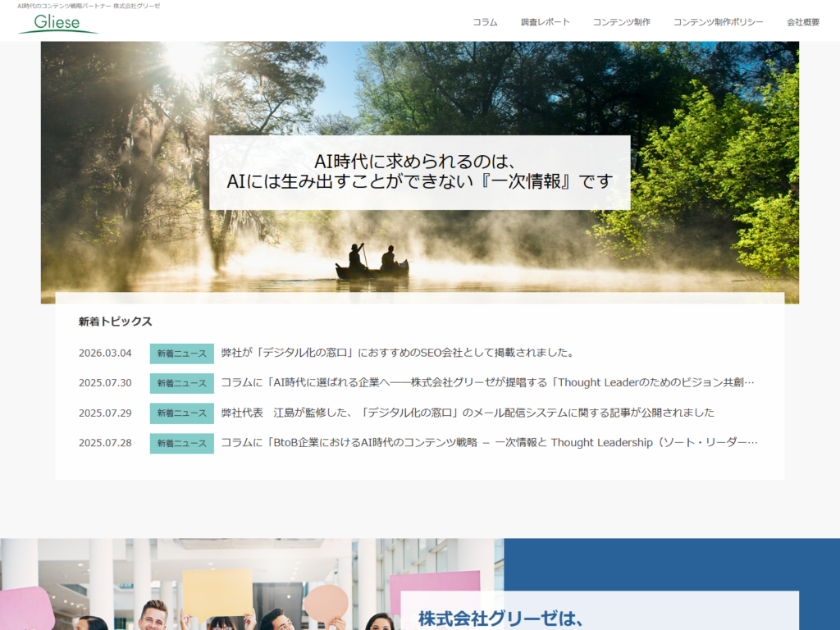Open the news about デジタル化の窓口 SEO会社 listing
This screenshot has height=630, width=840.
click(397, 354)
